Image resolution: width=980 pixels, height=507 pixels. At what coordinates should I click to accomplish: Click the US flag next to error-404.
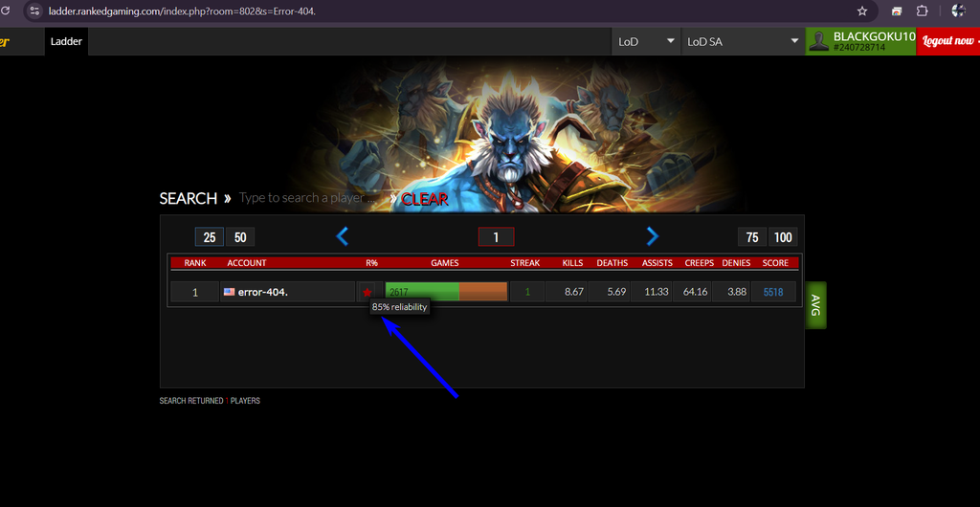click(230, 292)
